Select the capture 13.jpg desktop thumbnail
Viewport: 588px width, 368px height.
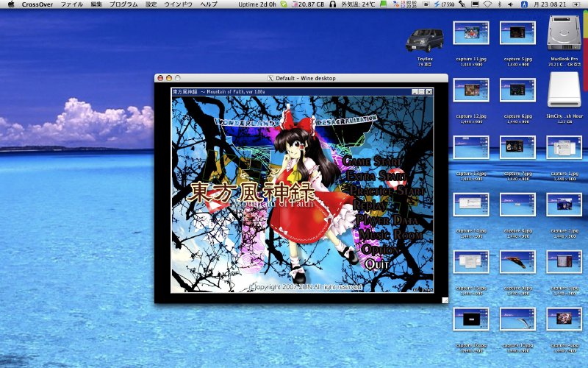(471, 147)
